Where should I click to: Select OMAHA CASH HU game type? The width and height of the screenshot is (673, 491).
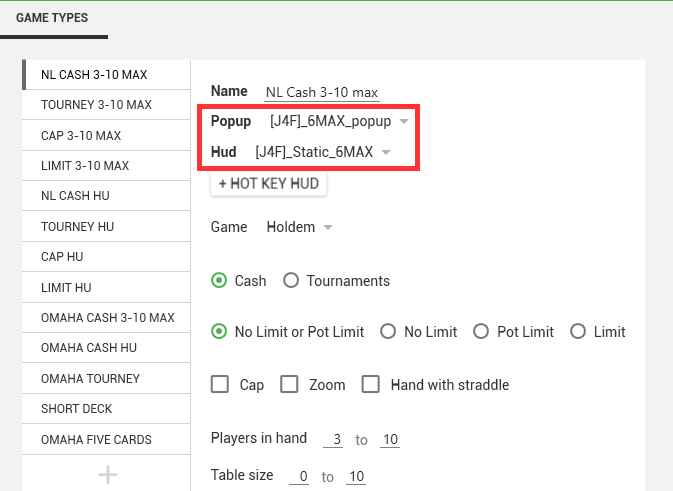106,348
